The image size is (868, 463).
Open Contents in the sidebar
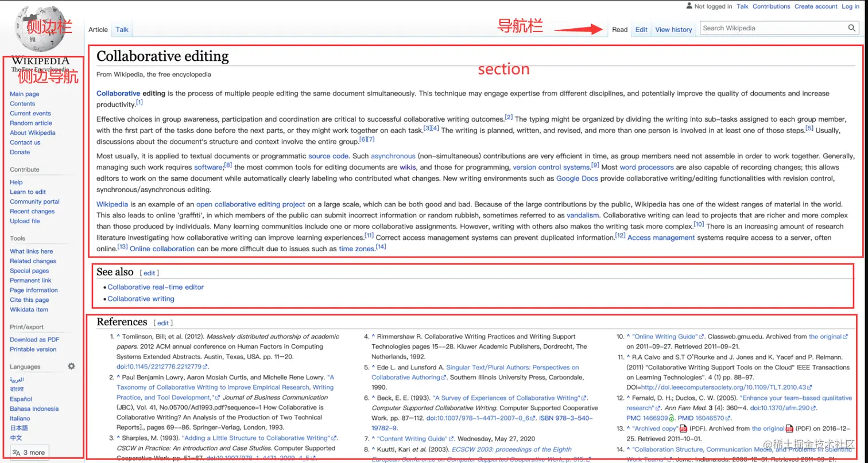pyautogui.click(x=22, y=104)
